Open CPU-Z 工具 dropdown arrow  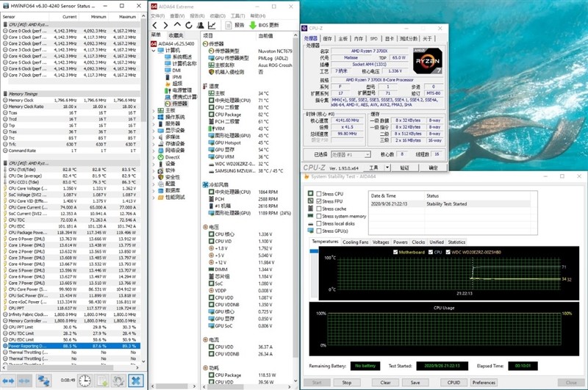point(387,167)
